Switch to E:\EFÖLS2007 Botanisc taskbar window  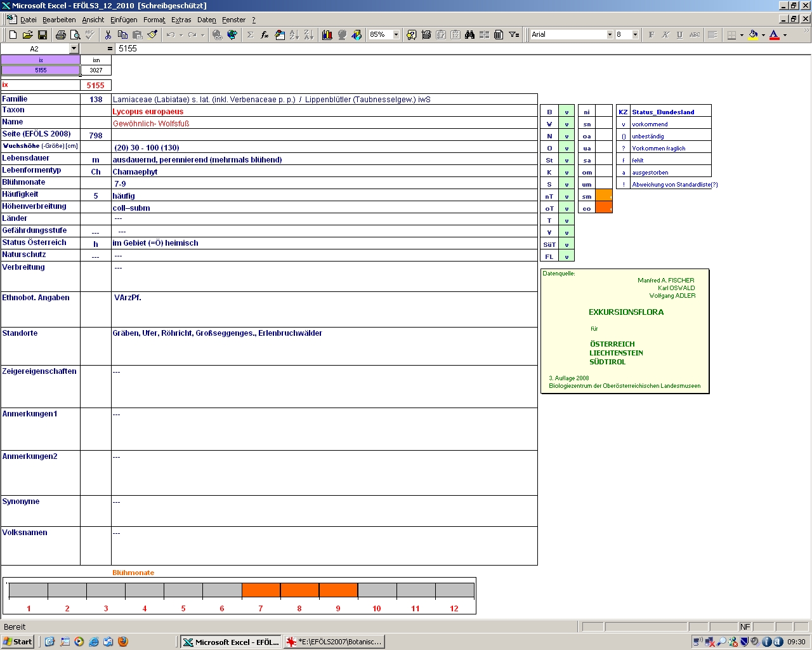coord(334,642)
